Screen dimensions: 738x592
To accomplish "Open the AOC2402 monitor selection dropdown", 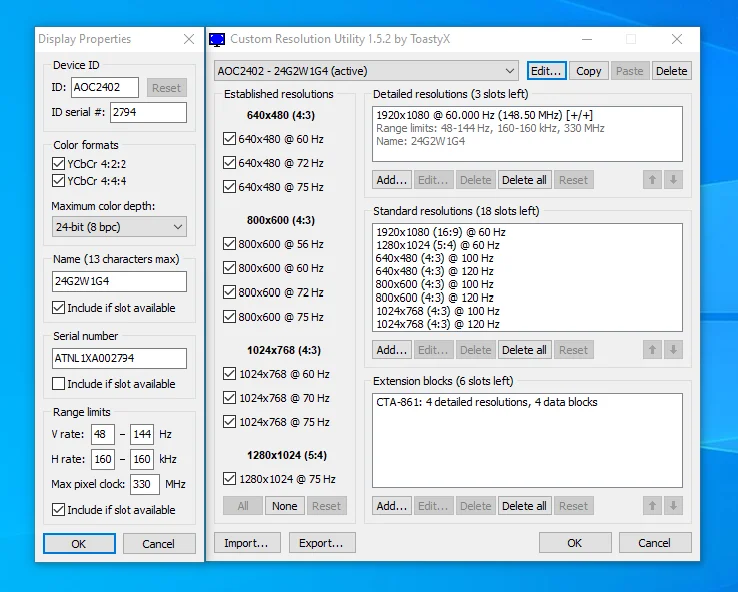I will point(366,71).
